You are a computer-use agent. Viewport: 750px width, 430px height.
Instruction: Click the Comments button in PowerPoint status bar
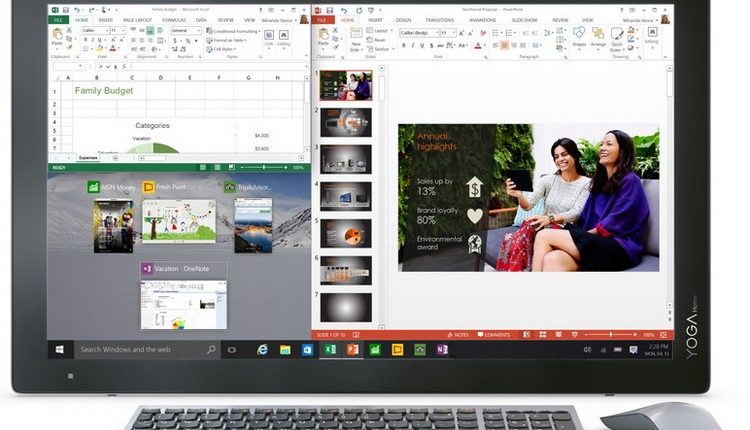(495, 335)
